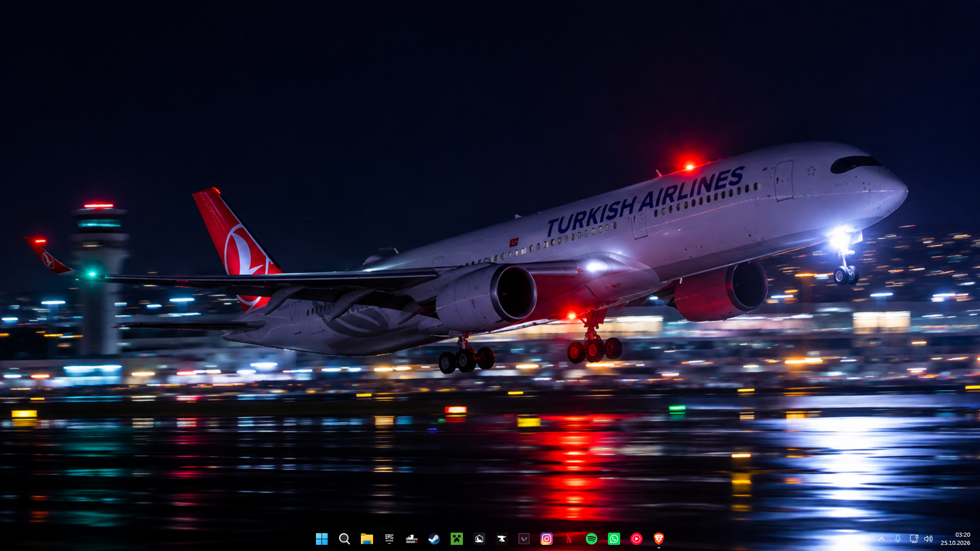Open network settings from the tray
Image resolution: width=980 pixels, height=551 pixels.
pos(914,539)
